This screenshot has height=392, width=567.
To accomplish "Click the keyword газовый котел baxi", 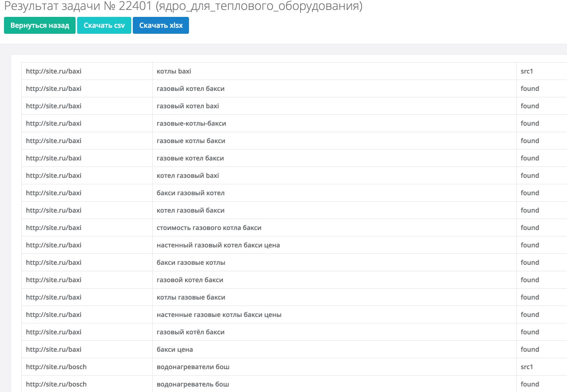I will coord(188,106).
